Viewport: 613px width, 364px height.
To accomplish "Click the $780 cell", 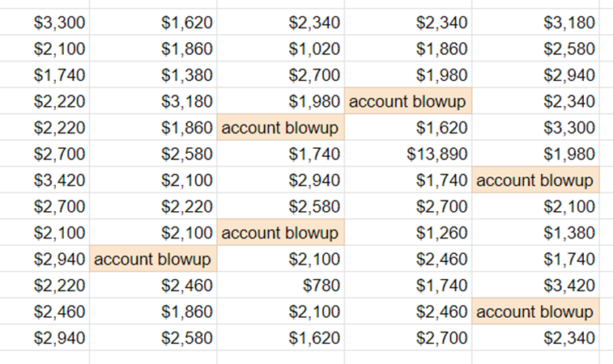I will (281, 285).
